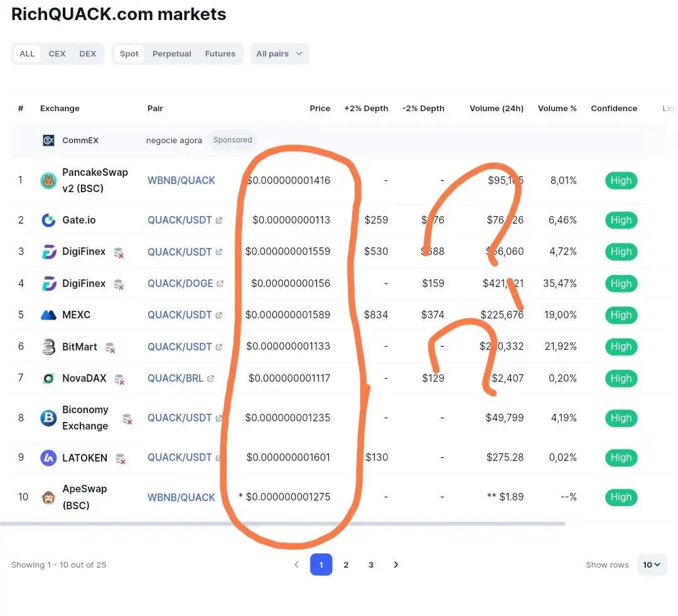Screen dimensions: 678x616
Task: Click the MEXC exchange name
Action: pos(76,315)
